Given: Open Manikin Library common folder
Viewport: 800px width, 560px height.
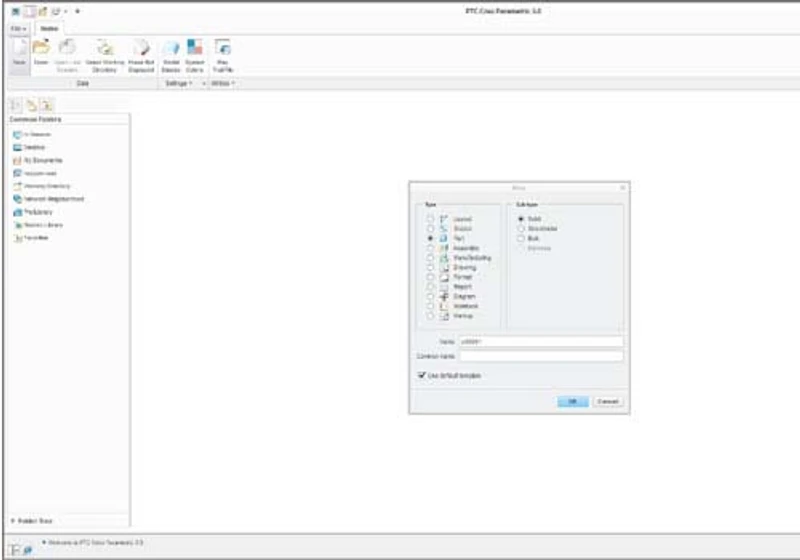Looking at the screenshot, I should point(38,225).
